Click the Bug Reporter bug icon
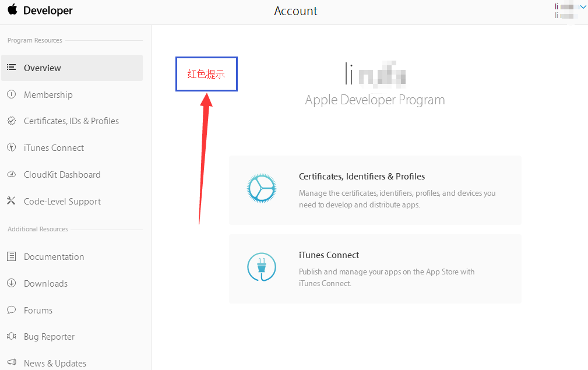This screenshot has height=370, width=588. [11, 336]
